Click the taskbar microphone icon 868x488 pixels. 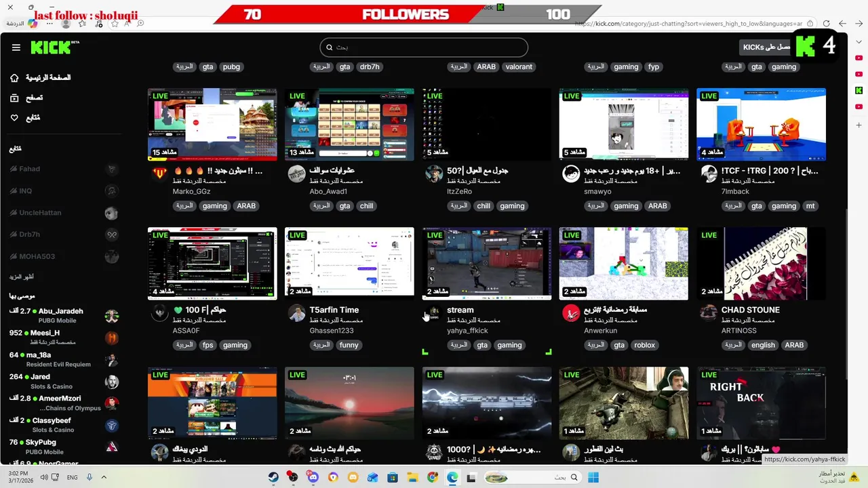click(89, 477)
